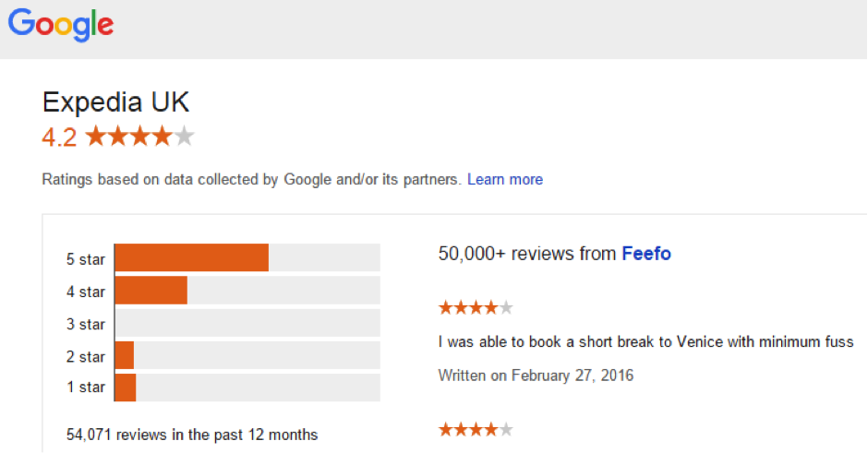Click the Google logo
The image size is (868, 453).
[x=60, y=25]
